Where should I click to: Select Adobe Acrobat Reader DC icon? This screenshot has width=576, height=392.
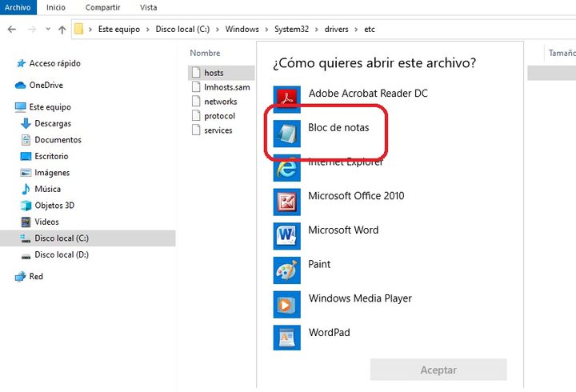[x=287, y=99]
